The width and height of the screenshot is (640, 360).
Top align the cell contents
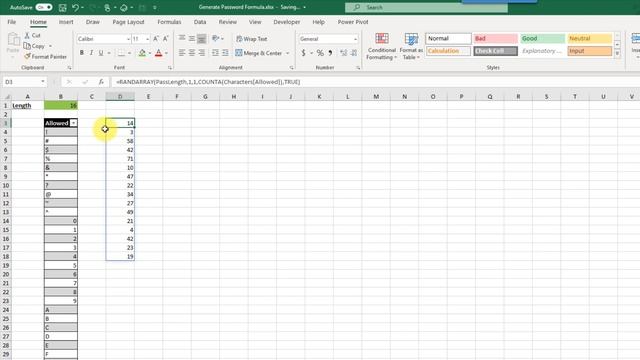point(182,38)
